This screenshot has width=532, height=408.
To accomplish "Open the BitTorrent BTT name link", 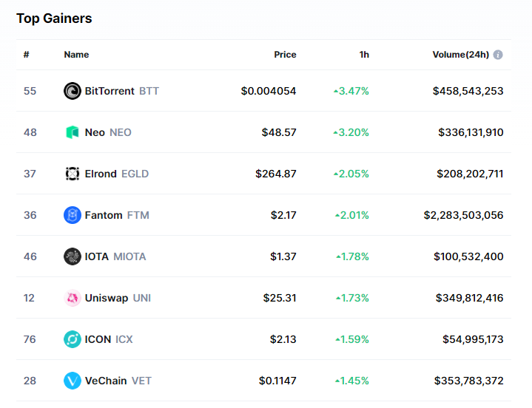I will tap(121, 91).
